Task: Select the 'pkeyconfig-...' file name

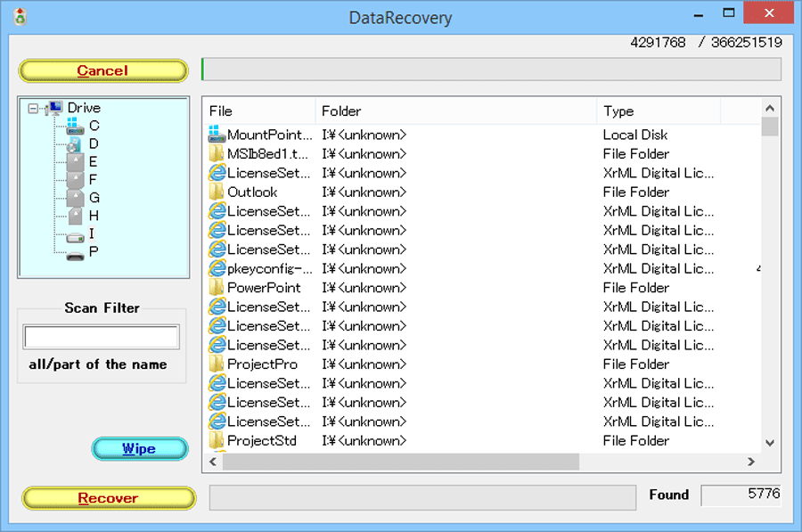Action: (x=269, y=268)
